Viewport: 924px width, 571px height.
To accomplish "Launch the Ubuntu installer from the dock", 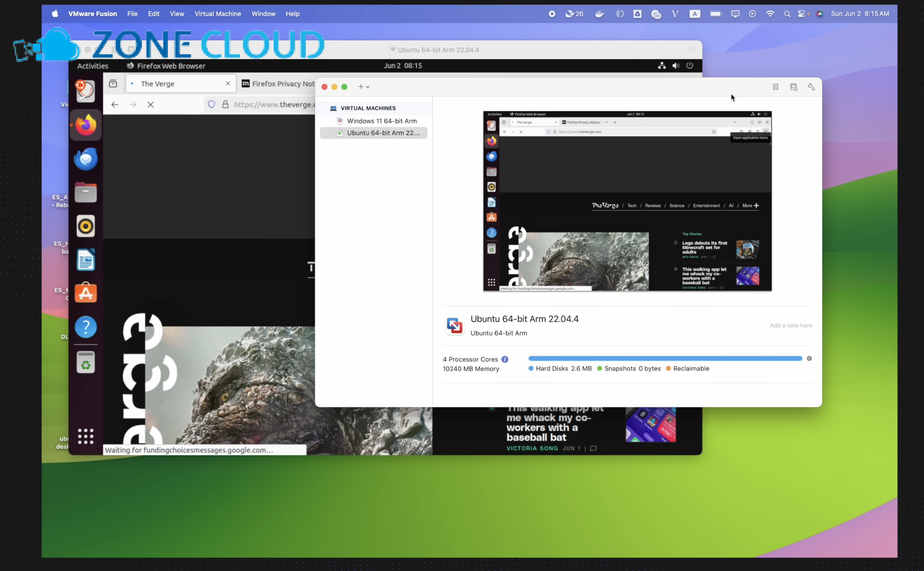I will click(x=86, y=91).
